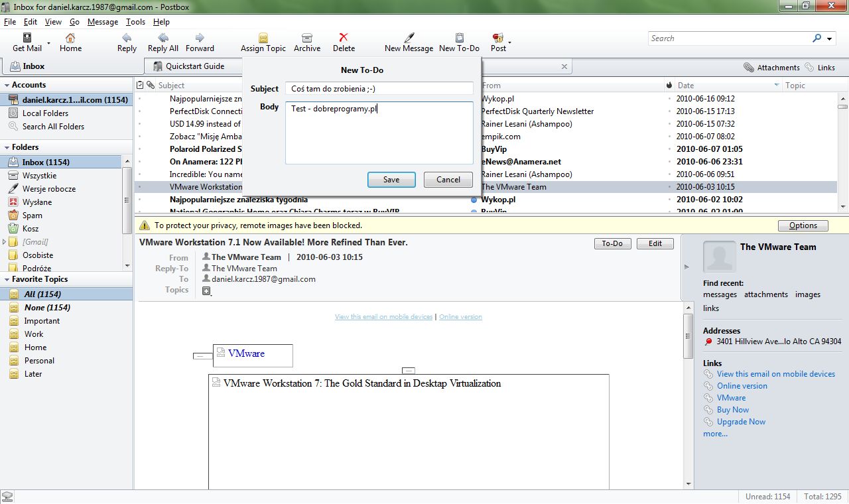Click the 'Buy Now' sidebar link
Viewport: 849px width, 504px height.
click(733, 410)
